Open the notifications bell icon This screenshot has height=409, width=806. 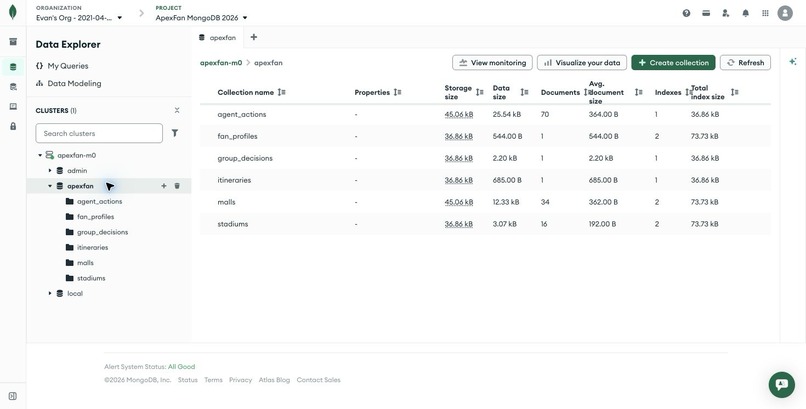click(x=745, y=13)
